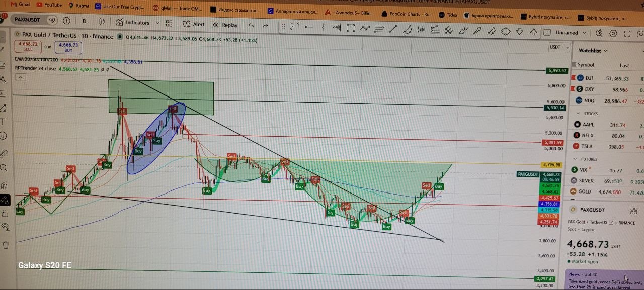644x290 pixels.
Task: Select the trend line tool in favorites bar
Action: [393, 29]
